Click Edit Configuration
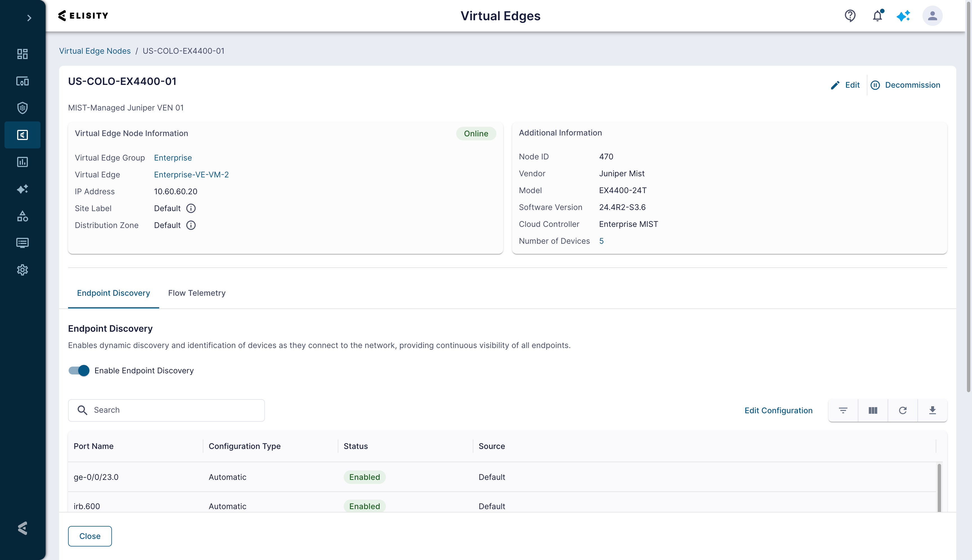972x560 pixels. point(778,410)
